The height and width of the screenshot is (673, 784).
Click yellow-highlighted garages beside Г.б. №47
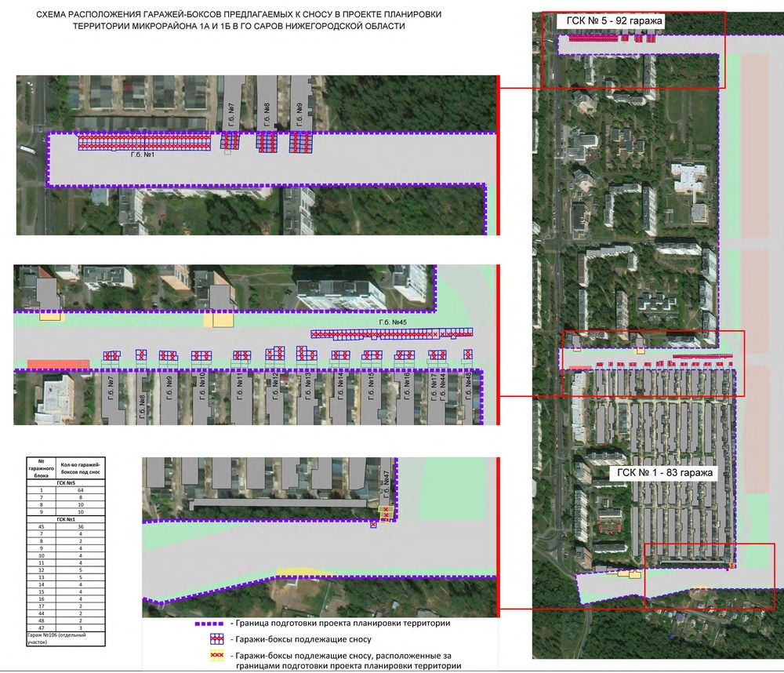coord(385,511)
